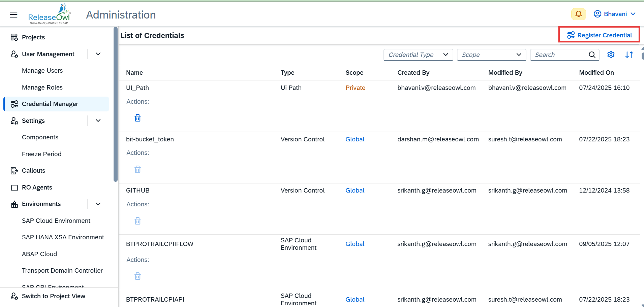Click trash icon for GITHUB credential
The image size is (644, 307).
(x=137, y=221)
